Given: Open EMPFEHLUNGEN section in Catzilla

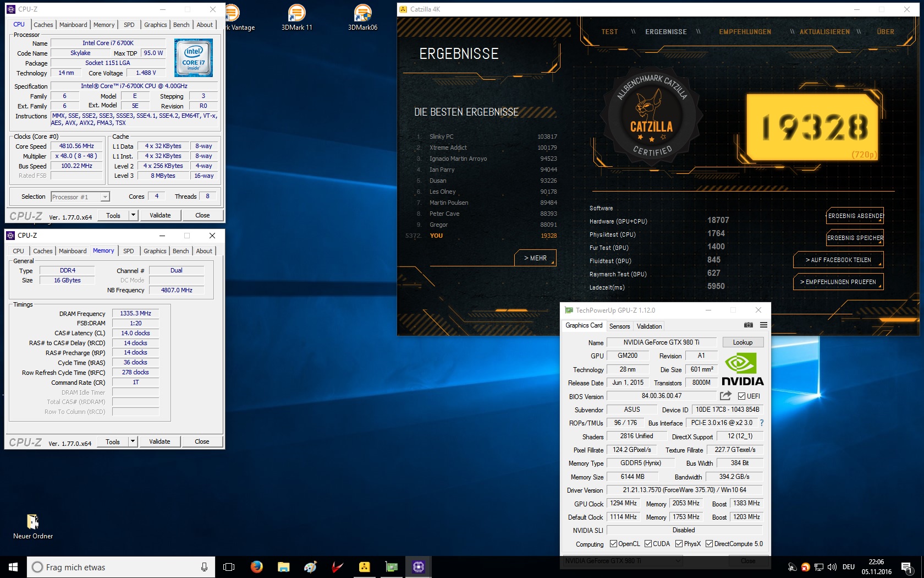Looking at the screenshot, I should (x=745, y=32).
